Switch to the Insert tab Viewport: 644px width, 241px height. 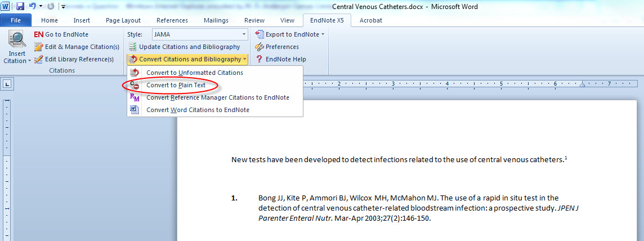pos(82,20)
